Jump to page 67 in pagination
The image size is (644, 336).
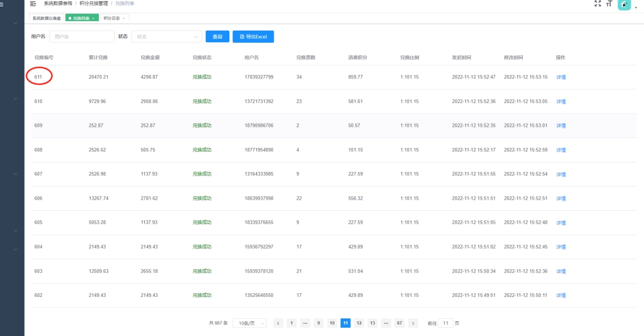tap(399, 323)
